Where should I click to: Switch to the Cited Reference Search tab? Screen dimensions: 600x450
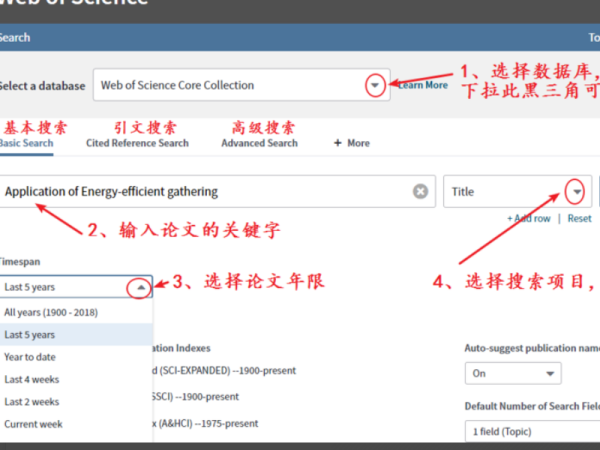(137, 143)
